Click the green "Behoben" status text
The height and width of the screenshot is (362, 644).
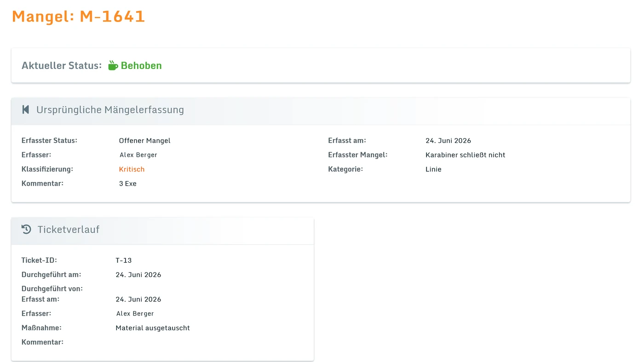click(141, 65)
